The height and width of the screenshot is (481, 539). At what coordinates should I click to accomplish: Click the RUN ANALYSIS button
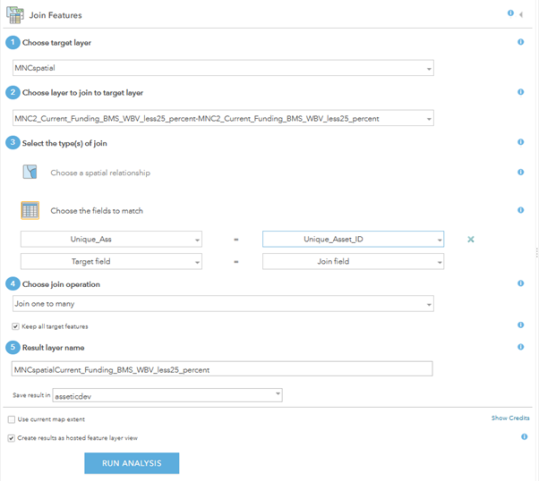click(x=132, y=463)
